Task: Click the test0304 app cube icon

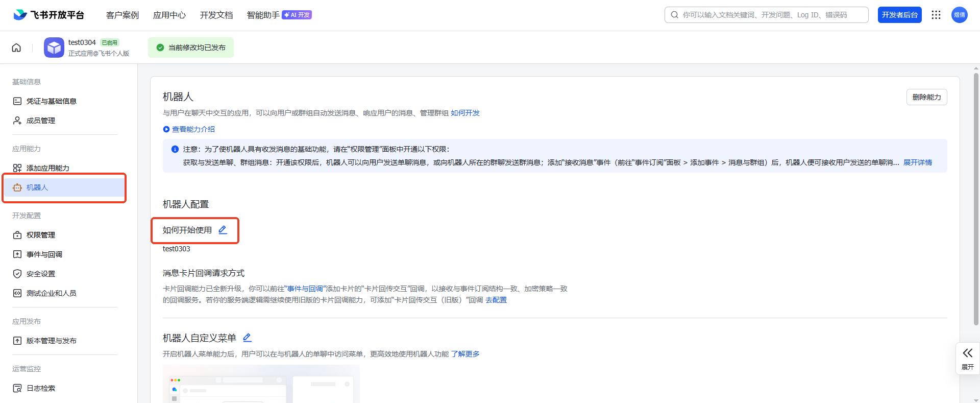Action: point(54,48)
